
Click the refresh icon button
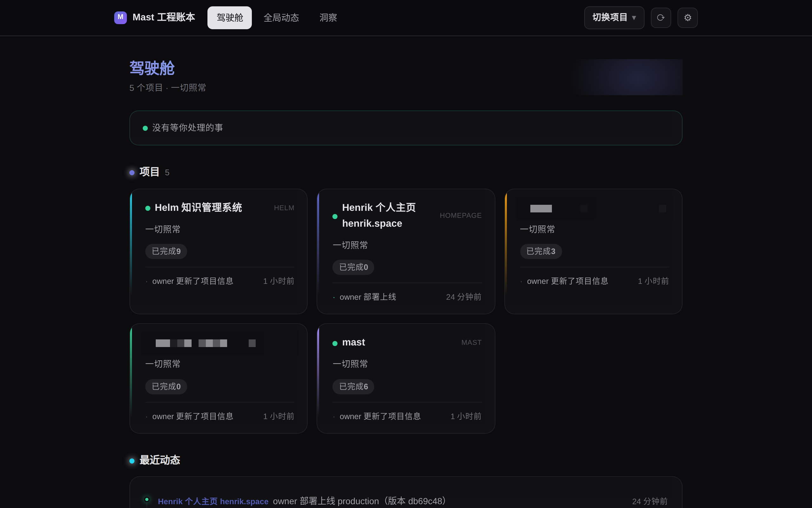tap(661, 17)
